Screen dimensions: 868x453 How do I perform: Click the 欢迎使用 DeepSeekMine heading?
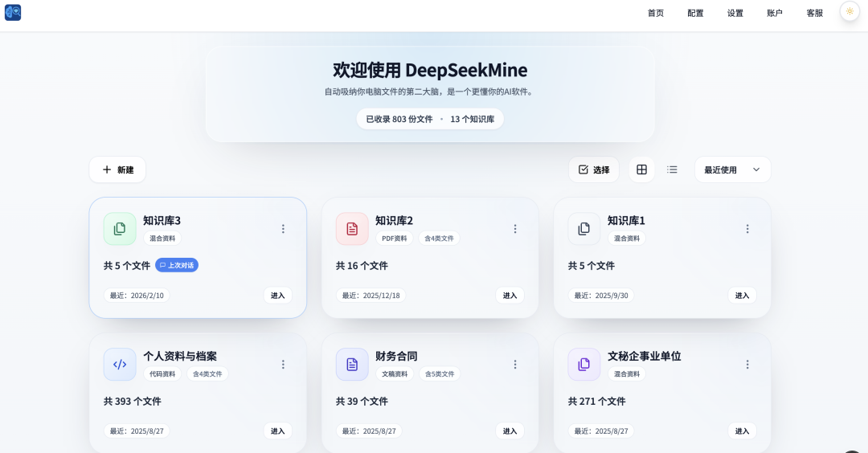point(430,70)
